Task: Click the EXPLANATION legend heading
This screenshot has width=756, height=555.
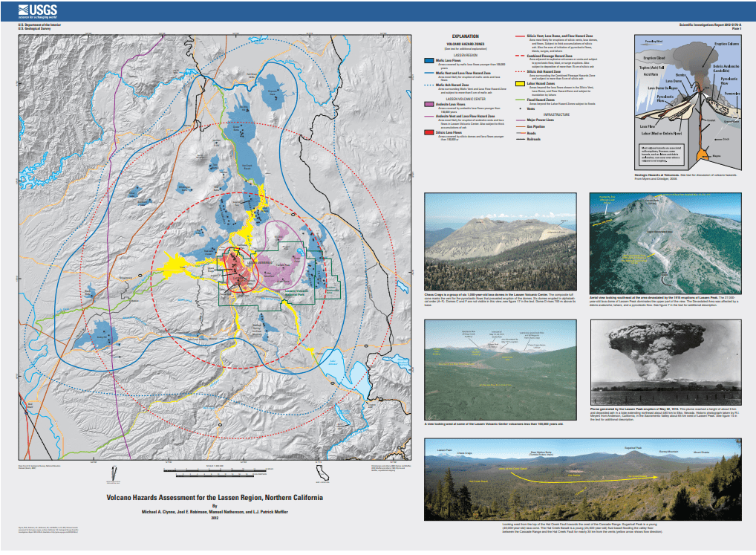Action: coord(466,35)
